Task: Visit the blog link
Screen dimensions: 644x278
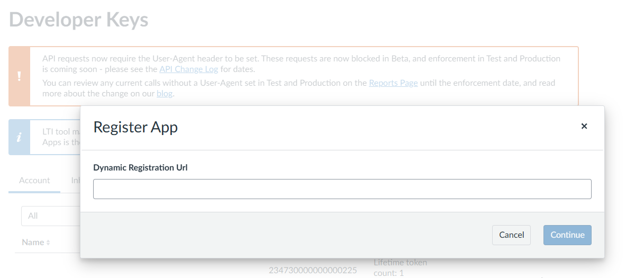Action: click(165, 94)
